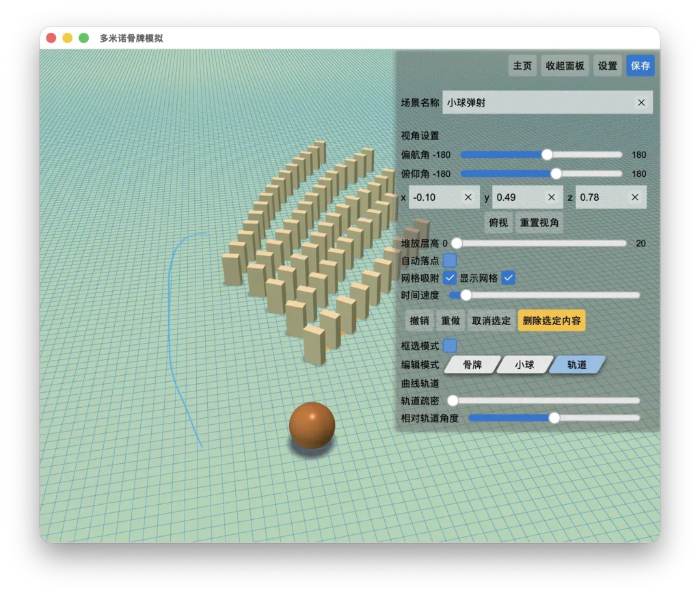Switch edit mode to 小球
The image size is (700, 595).
(524, 365)
